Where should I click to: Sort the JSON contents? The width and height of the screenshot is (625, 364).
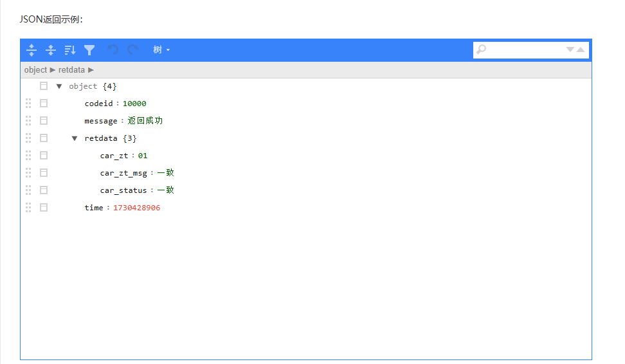(x=70, y=50)
